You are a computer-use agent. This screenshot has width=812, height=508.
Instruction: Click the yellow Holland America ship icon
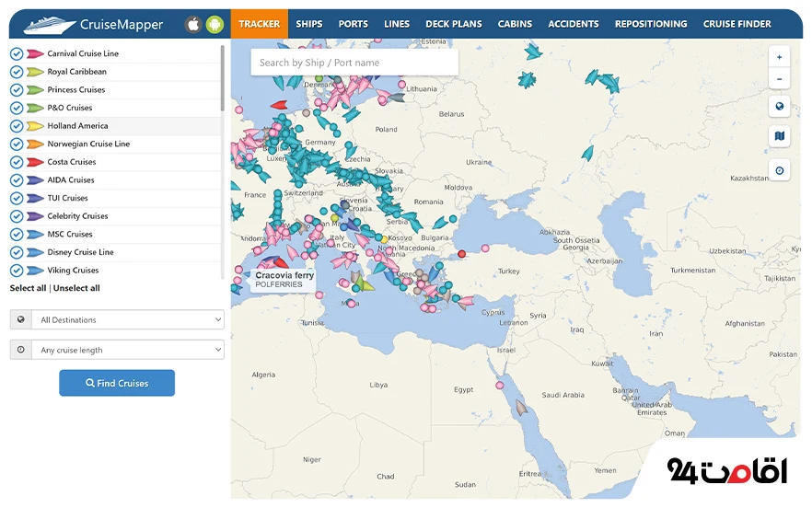tap(35, 126)
